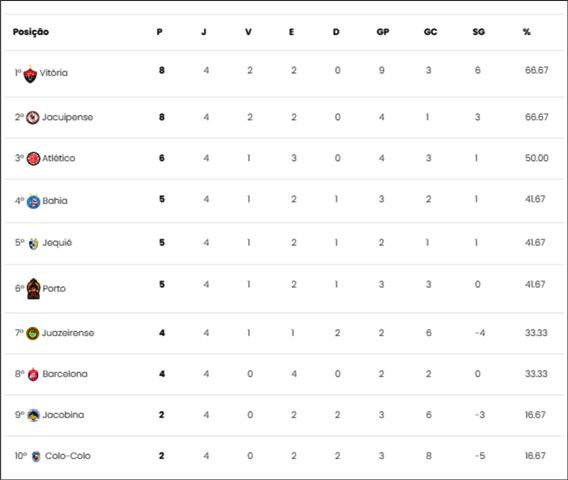Click the Vitória club crest icon
Image resolution: width=568 pixels, height=480 pixels.
click(x=30, y=74)
